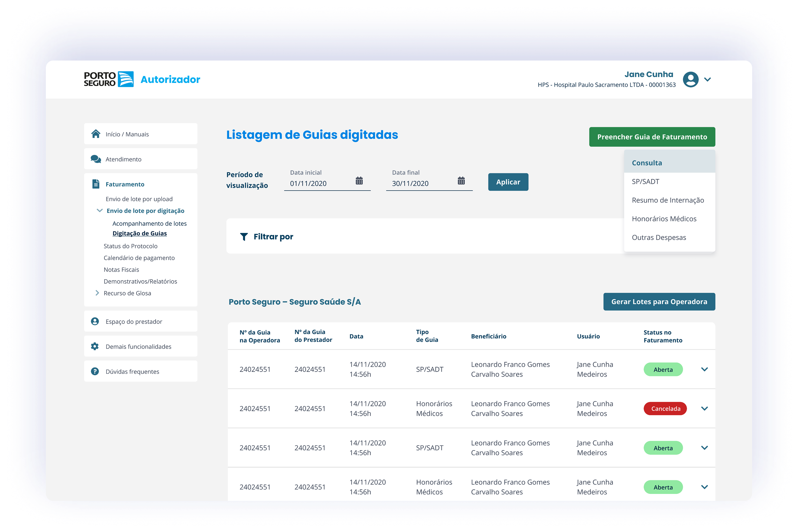Open Notas Fiscais

(x=122, y=269)
